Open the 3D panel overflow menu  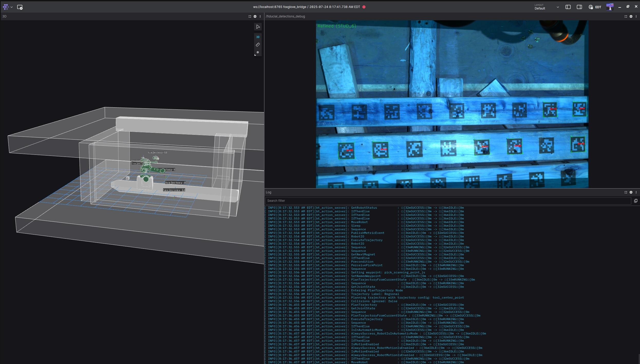click(260, 16)
